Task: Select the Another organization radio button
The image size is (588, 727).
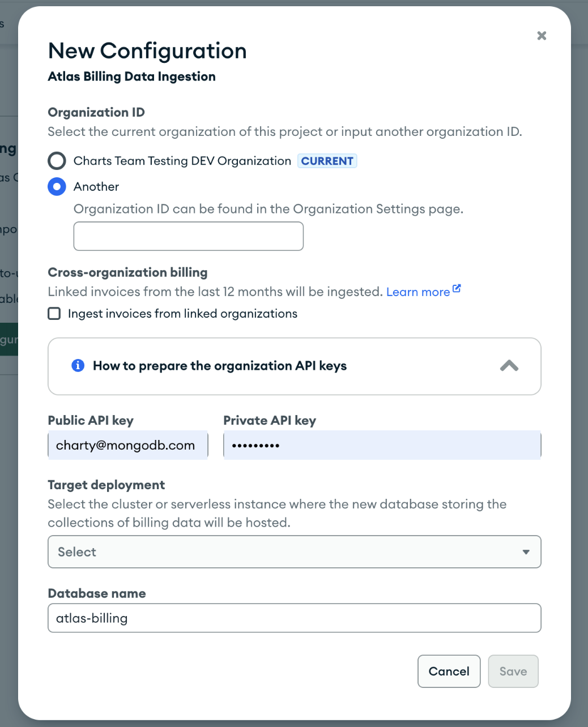Action: pyautogui.click(x=57, y=186)
